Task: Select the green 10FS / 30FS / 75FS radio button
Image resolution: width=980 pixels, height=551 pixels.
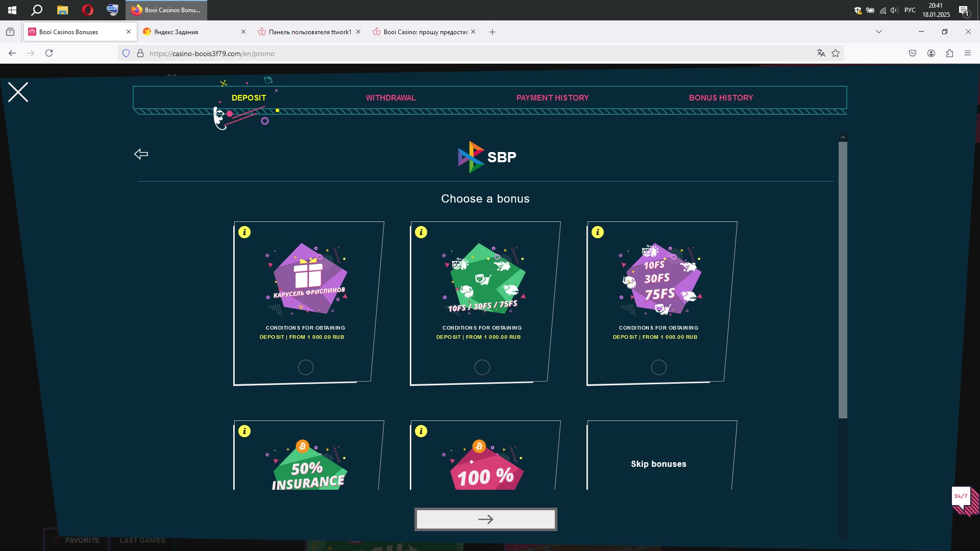Action: pos(482,367)
